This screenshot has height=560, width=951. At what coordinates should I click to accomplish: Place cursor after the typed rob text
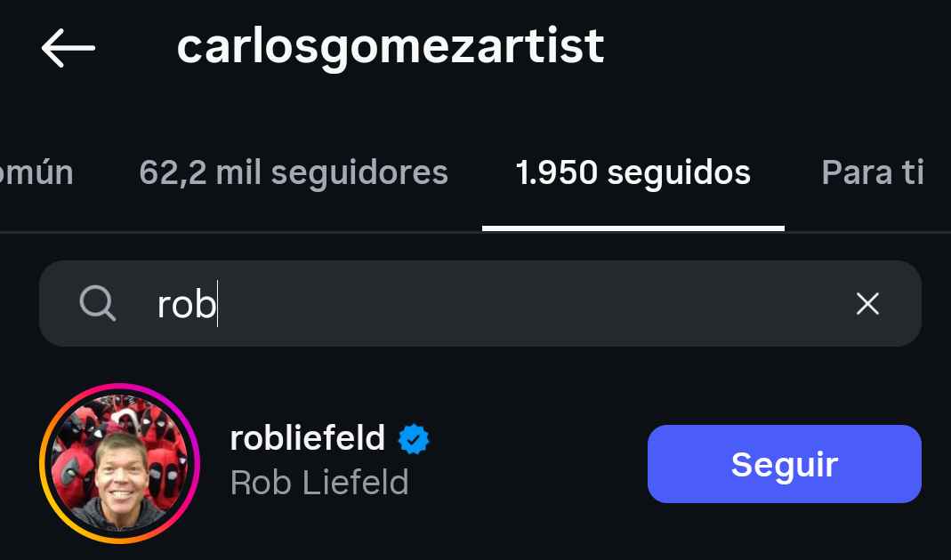217,305
